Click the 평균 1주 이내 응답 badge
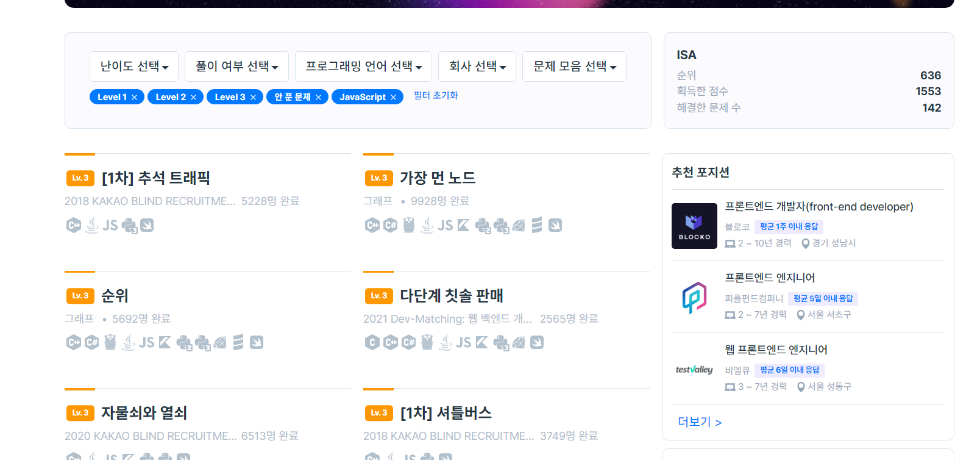Screen dimensions: 980x460 [x=789, y=227]
